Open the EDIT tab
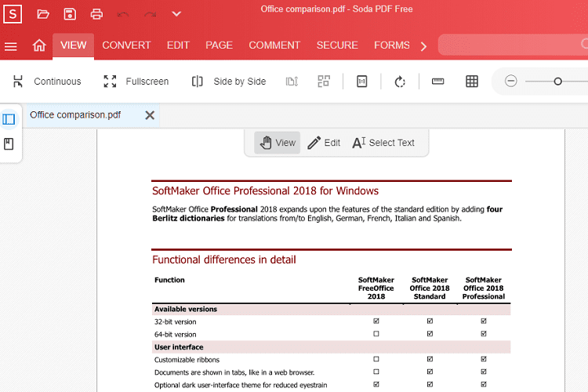The image size is (588, 392). (178, 45)
